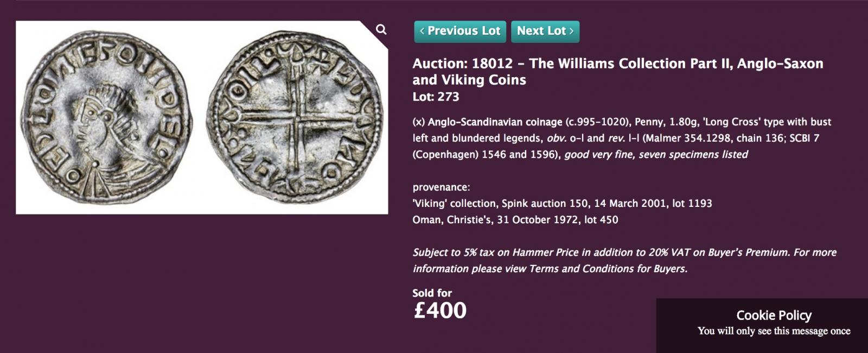Click the magnifier zoom icon on coin image

381,29
